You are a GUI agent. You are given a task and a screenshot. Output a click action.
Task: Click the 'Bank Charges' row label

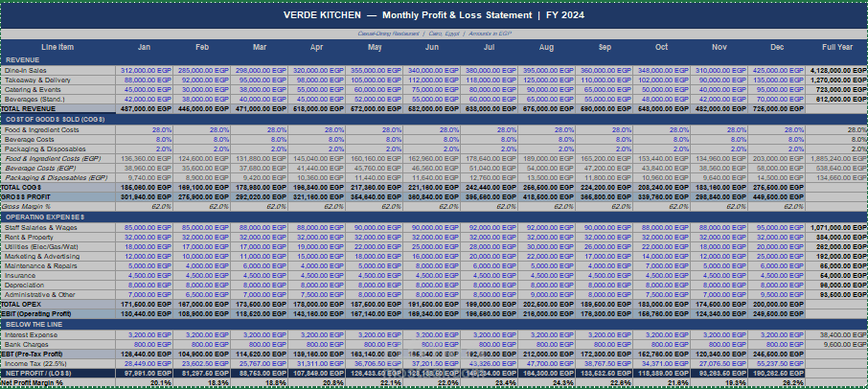click(58, 344)
